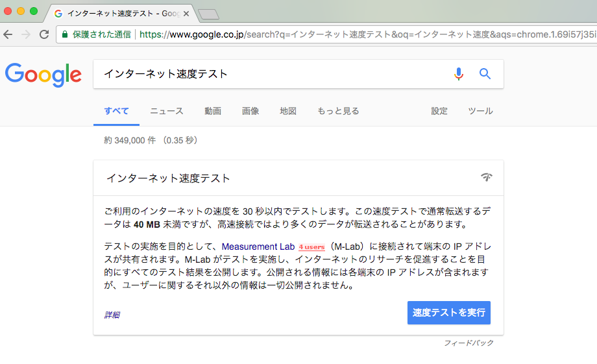Image resolution: width=597 pixels, height=364 pixels.
Task: Click the browser forward arrow
Action: pos(26,34)
